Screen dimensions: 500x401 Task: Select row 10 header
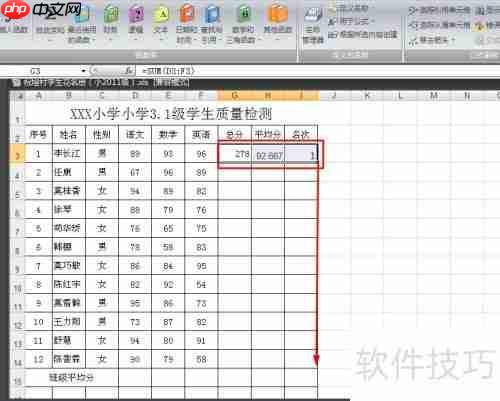click(x=17, y=284)
